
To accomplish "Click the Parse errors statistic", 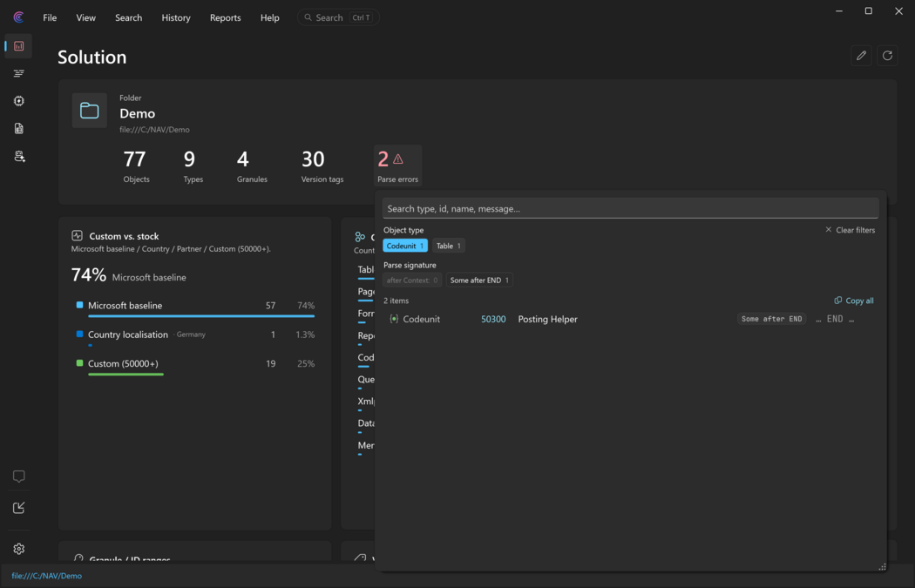I will [x=397, y=166].
